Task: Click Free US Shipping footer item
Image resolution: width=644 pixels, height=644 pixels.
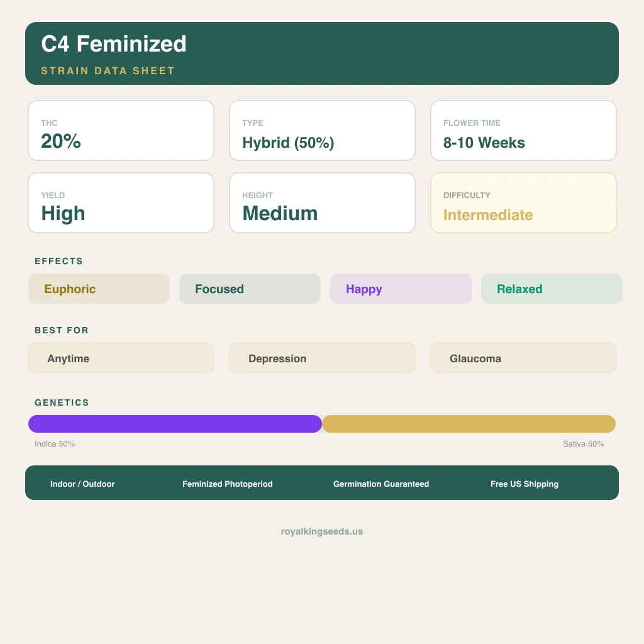Action: 525,484
